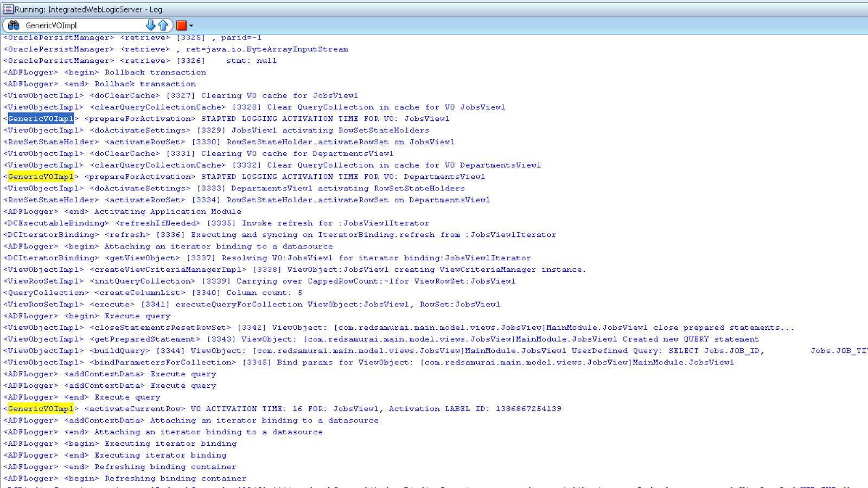Click the Activating Application Module log line
Image resolution: width=868 pixels, height=488 pixels.
[x=122, y=211]
